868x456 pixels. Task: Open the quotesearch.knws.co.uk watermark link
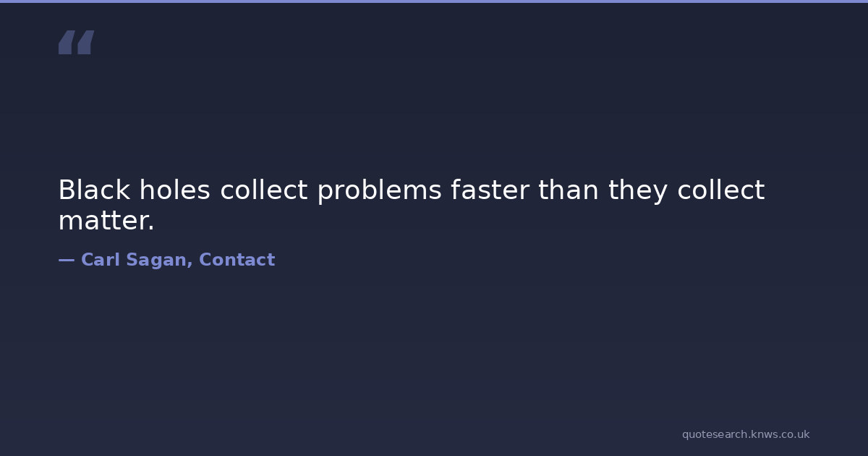[746, 434]
